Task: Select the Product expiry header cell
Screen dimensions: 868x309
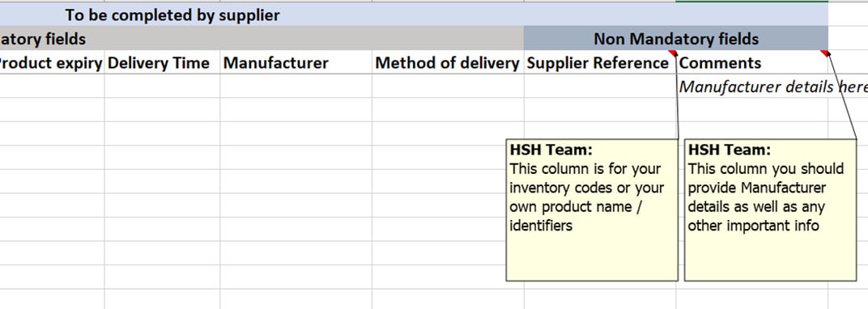Action: pos(52,62)
